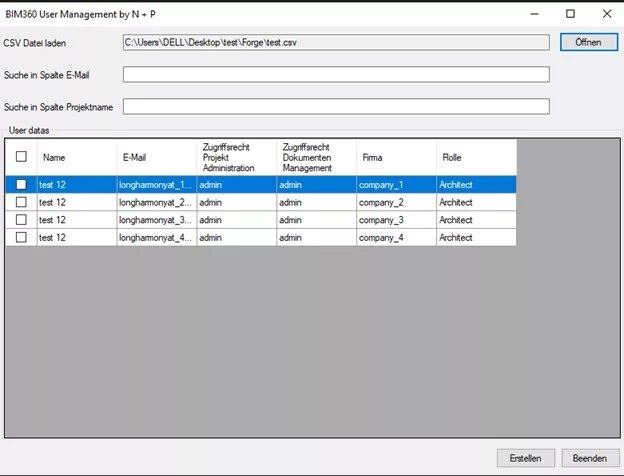Enable the checkbox in the company_3 row
The height and width of the screenshot is (476, 624).
[22, 220]
